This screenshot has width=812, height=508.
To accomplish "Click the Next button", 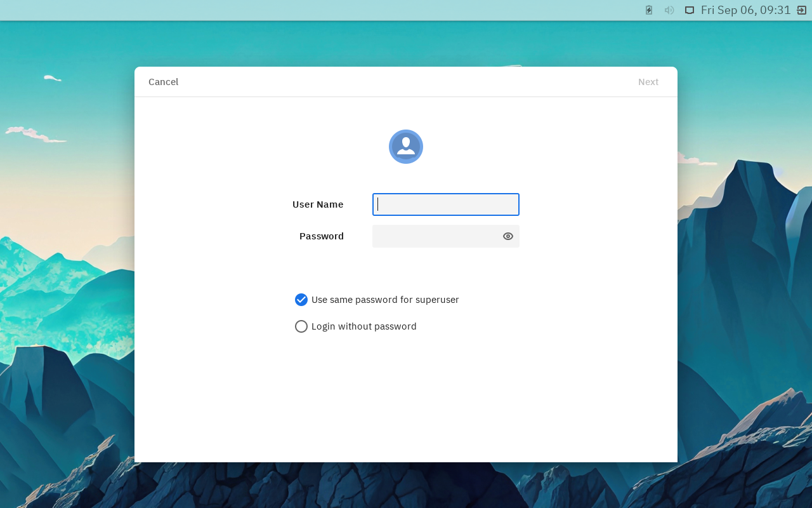I will click(648, 82).
